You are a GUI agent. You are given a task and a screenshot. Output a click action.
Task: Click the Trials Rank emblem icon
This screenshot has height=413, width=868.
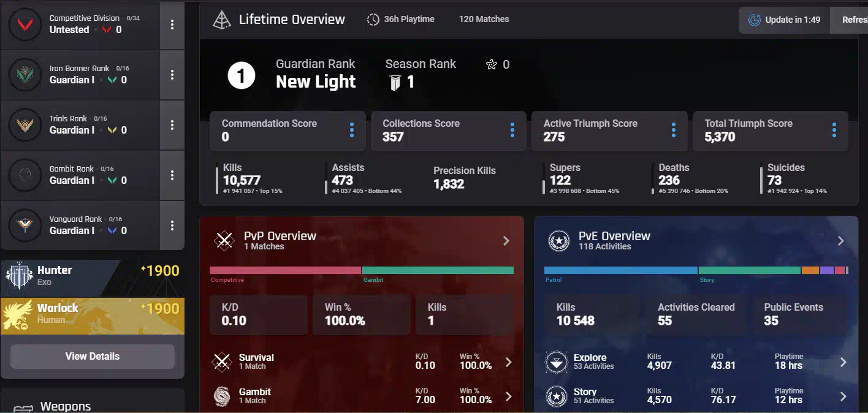(25, 125)
